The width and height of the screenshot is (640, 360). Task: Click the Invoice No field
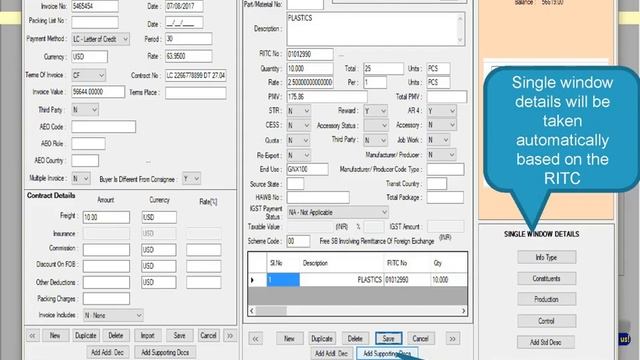point(95,6)
